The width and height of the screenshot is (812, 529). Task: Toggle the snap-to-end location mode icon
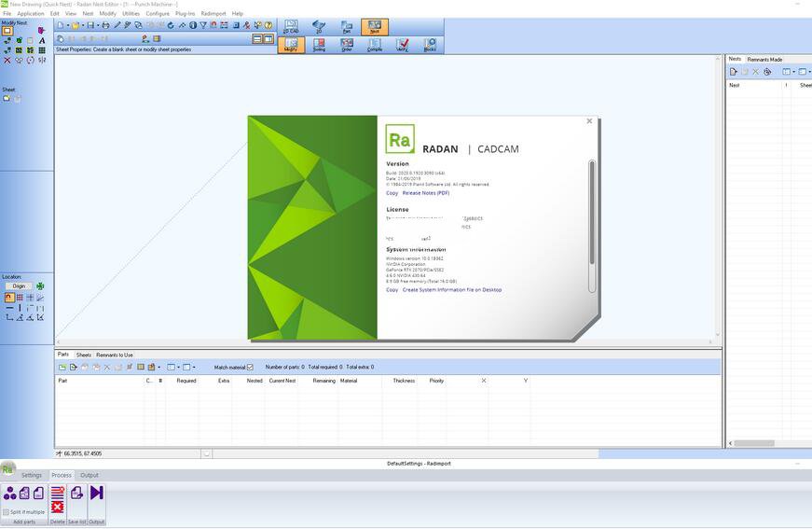click(9, 298)
